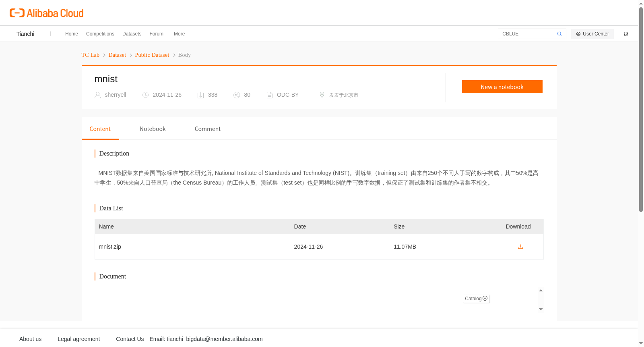This screenshot has width=644, height=347.
Task: Open the Home menu item
Action: [72, 34]
